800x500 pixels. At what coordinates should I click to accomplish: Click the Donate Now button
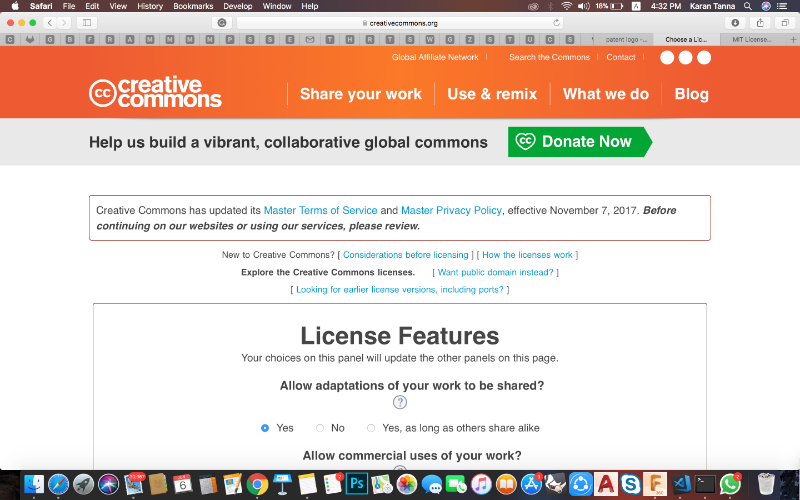580,141
